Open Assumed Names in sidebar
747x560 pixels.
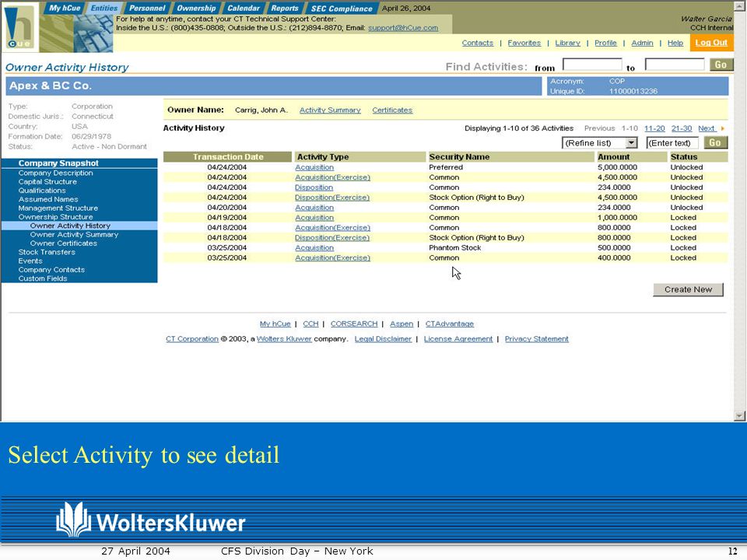click(x=48, y=200)
